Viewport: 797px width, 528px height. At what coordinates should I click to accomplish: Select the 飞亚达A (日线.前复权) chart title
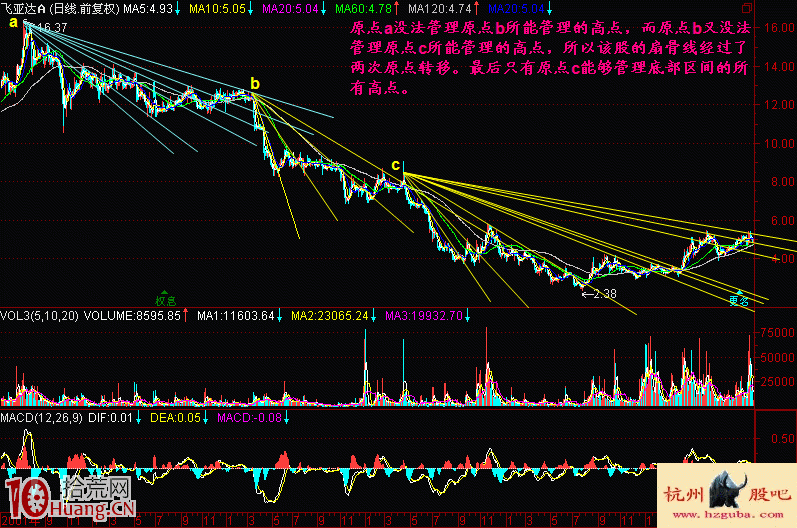coord(60,9)
